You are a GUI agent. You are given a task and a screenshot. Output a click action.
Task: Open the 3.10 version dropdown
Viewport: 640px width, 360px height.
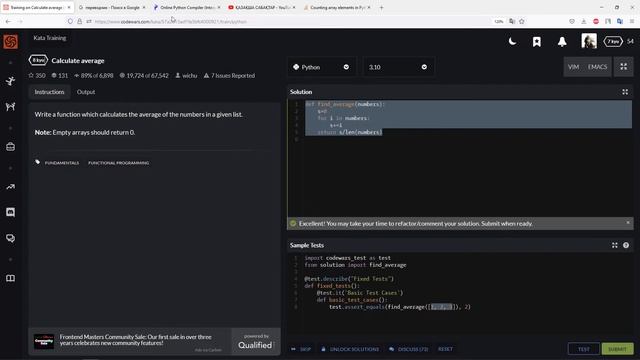point(398,67)
